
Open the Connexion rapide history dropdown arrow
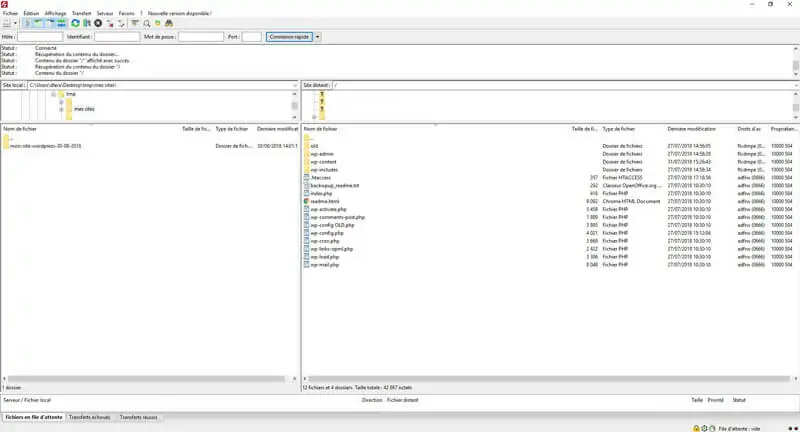coord(318,37)
